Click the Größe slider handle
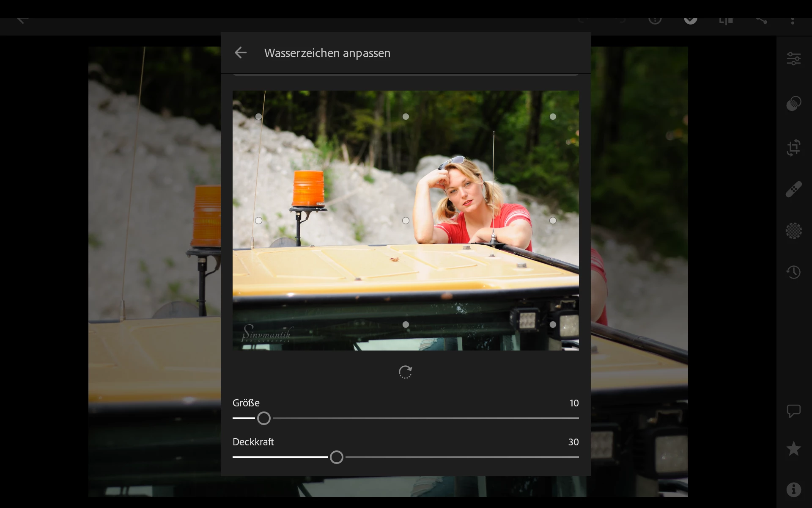Screen dimensions: 812x508 click(x=264, y=418)
